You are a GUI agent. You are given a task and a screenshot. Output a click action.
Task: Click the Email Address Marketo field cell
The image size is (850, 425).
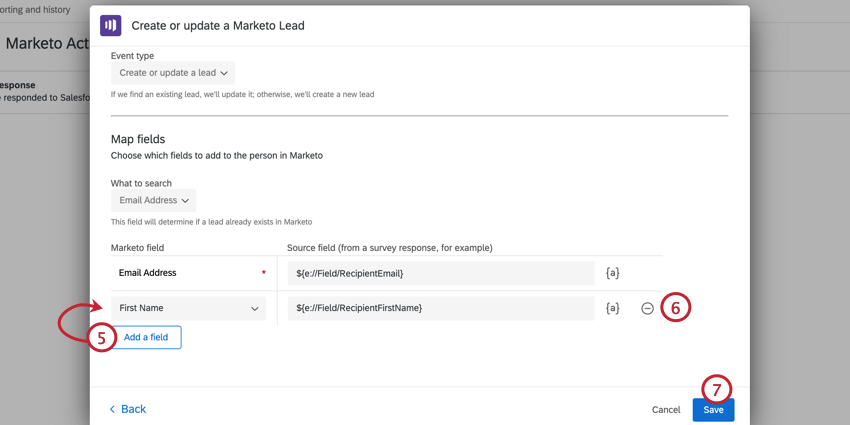pyautogui.click(x=188, y=273)
